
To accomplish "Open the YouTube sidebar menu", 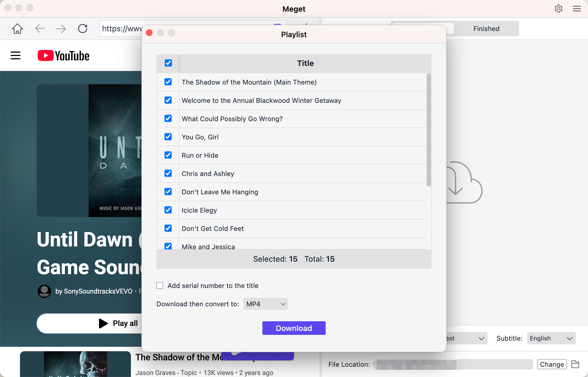I will tap(15, 55).
